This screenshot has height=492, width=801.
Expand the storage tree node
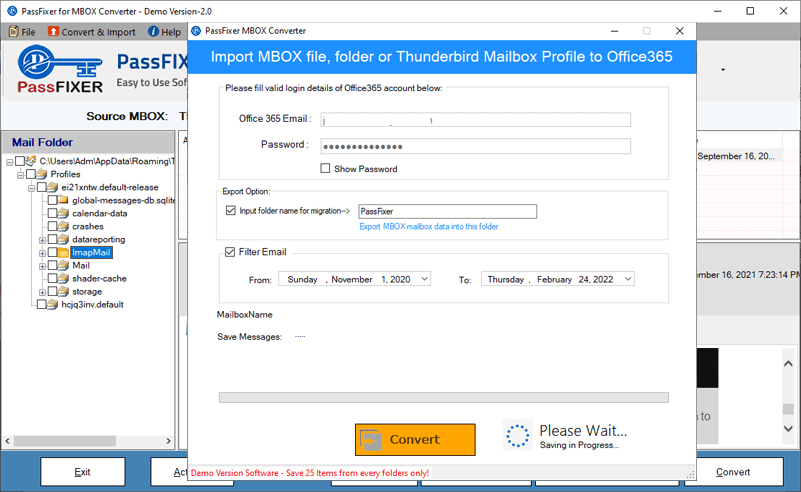[x=42, y=292]
